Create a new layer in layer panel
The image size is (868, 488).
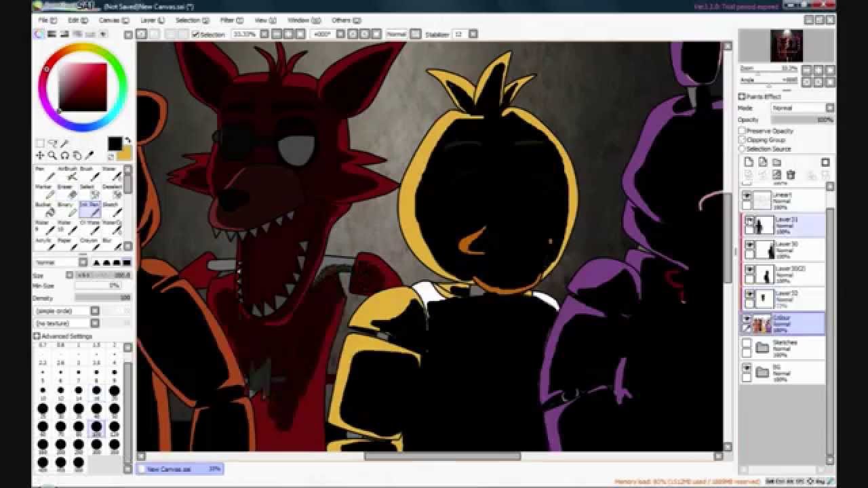(x=749, y=162)
